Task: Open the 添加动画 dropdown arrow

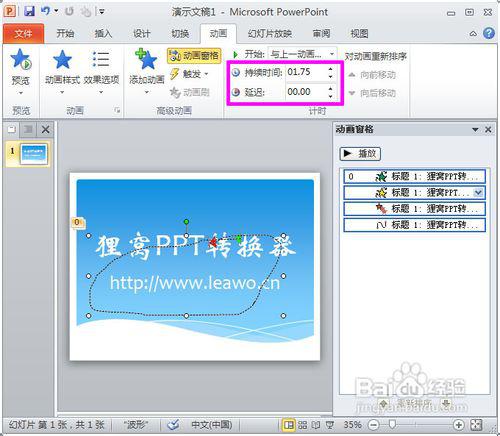Action: coord(146,92)
